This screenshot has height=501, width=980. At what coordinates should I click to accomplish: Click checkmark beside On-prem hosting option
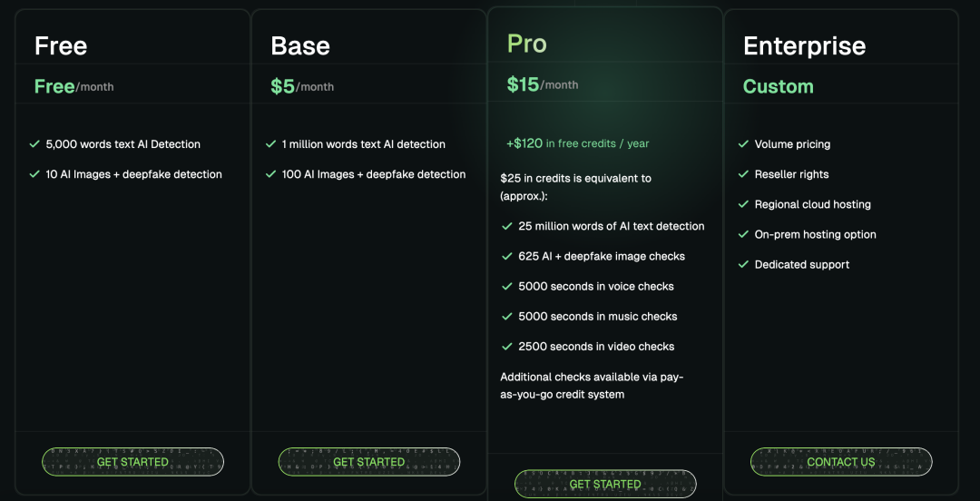point(743,234)
